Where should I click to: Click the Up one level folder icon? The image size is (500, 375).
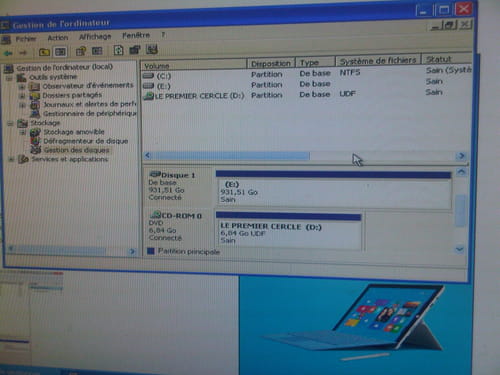pyautogui.click(x=44, y=52)
